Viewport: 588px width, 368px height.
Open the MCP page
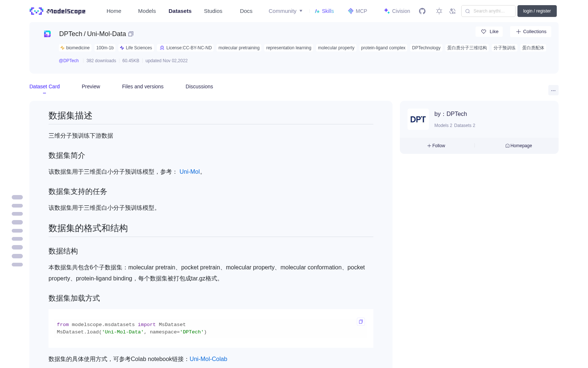click(357, 11)
